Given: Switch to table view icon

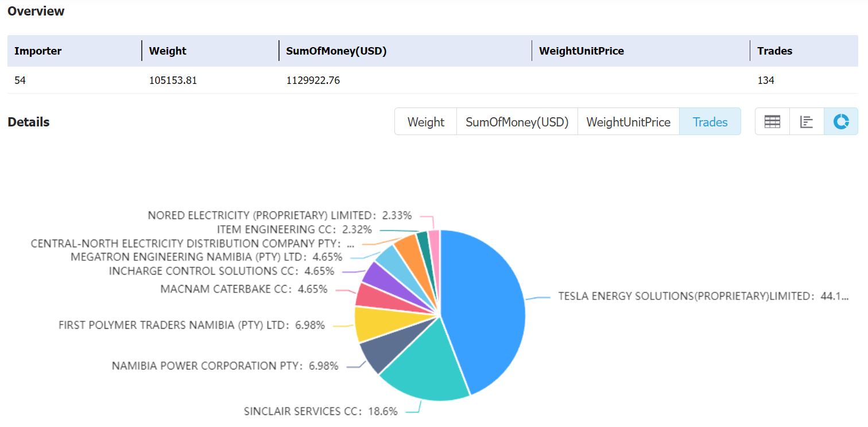Looking at the screenshot, I should [772, 122].
